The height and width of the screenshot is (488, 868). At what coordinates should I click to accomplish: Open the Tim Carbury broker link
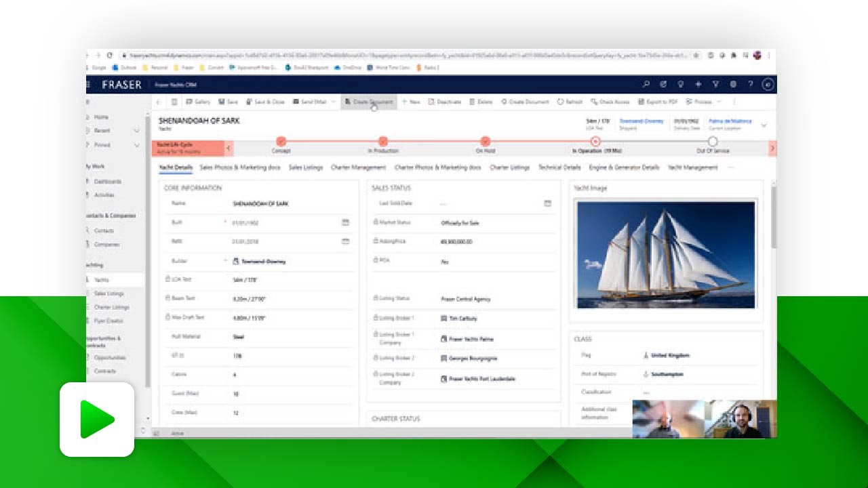[463, 318]
